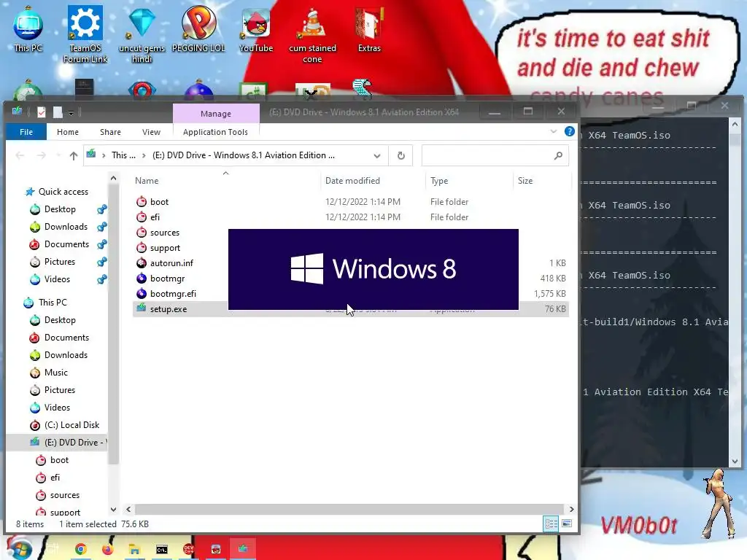Image resolution: width=747 pixels, height=560 pixels.
Task: Select autorun.inf file
Action: [x=171, y=262]
